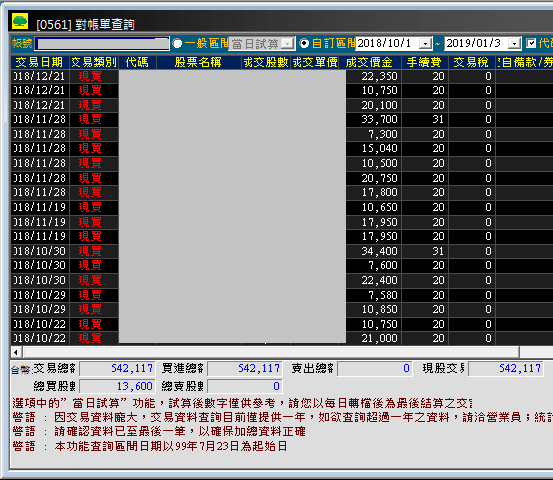This screenshot has height=480, width=553.
Task: Click the horizontal scrollbar left arrow
Action: [16, 352]
